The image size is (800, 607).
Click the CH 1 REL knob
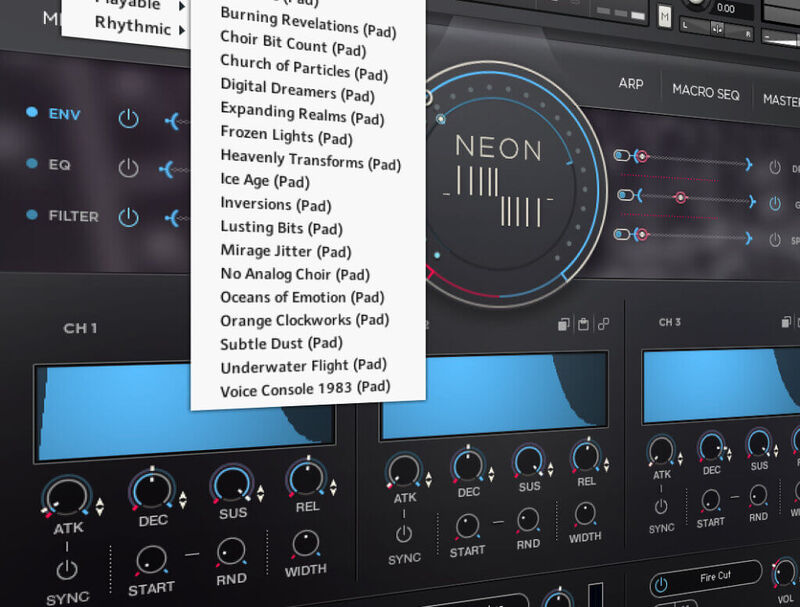pyautogui.click(x=307, y=478)
